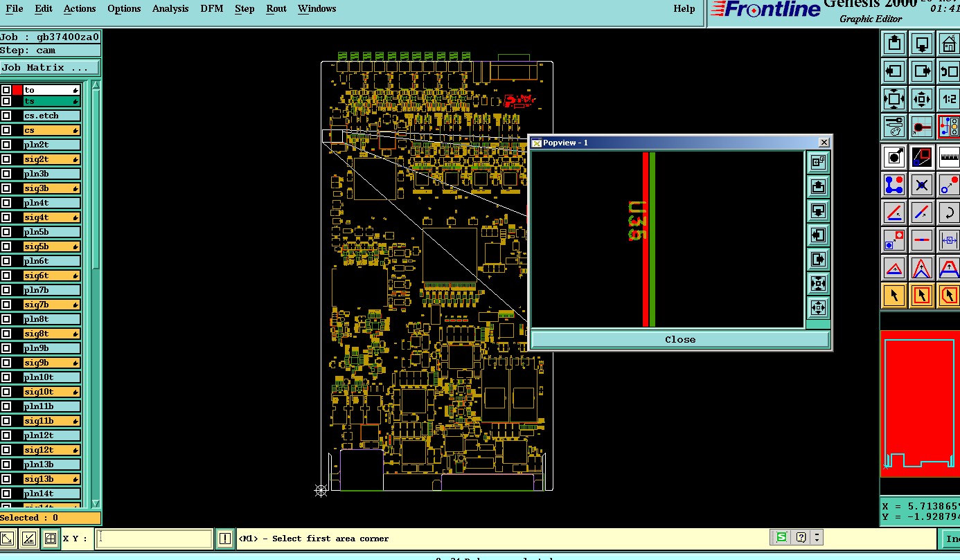Toggle display checkbox for layer ts
The image size is (960, 560).
6,101
